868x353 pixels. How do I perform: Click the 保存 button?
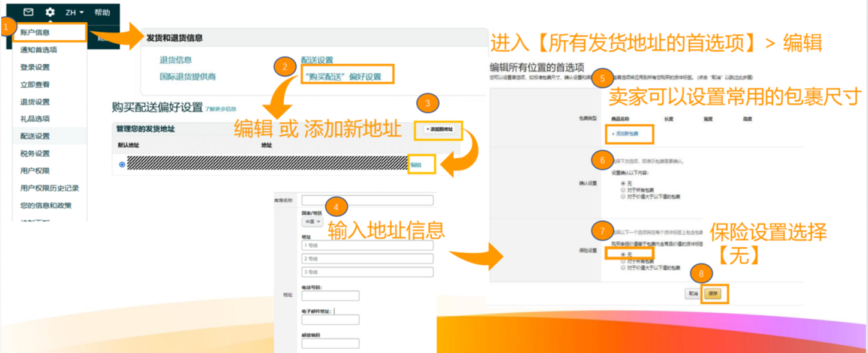click(x=713, y=294)
